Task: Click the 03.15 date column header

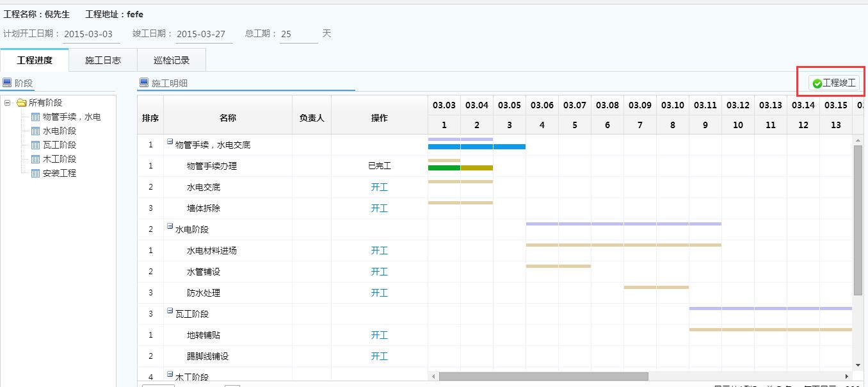Action: (x=836, y=105)
